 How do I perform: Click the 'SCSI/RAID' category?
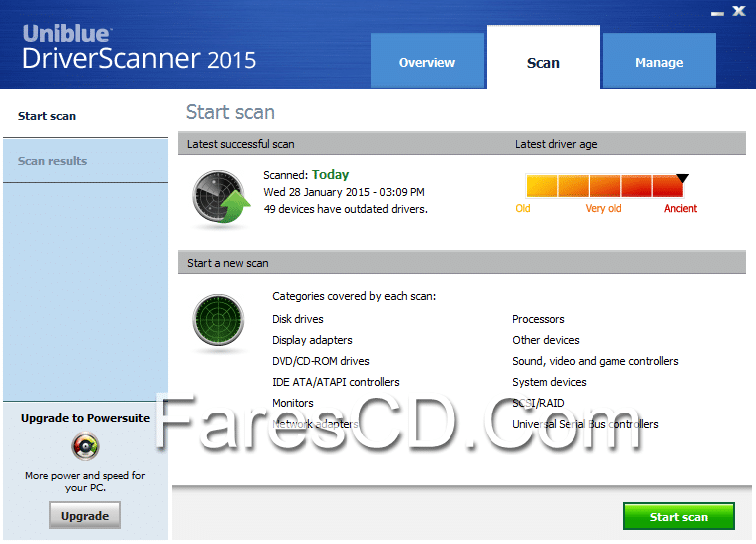tap(538, 403)
